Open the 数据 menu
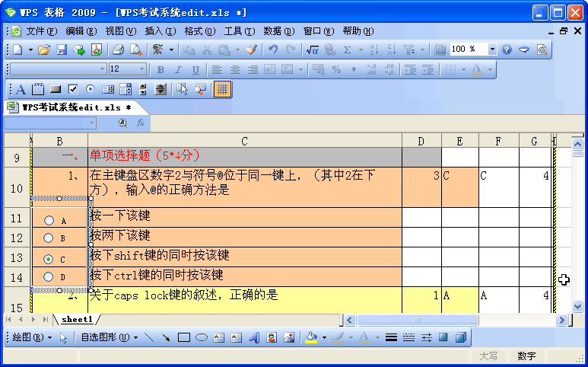The width and height of the screenshot is (588, 367). [x=279, y=31]
